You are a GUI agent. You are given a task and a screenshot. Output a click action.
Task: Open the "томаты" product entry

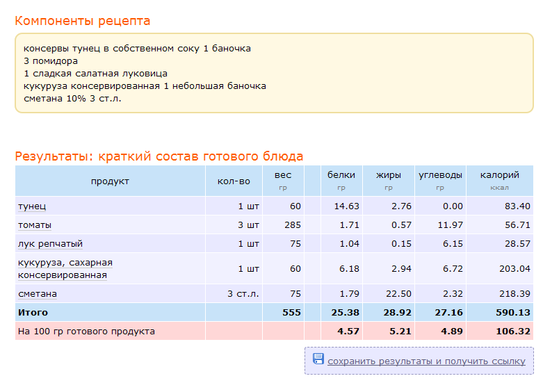[x=35, y=225]
